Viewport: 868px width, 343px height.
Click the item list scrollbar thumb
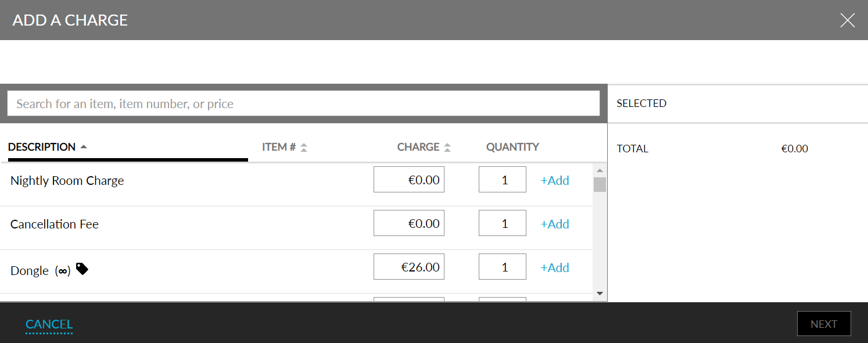coord(600,185)
